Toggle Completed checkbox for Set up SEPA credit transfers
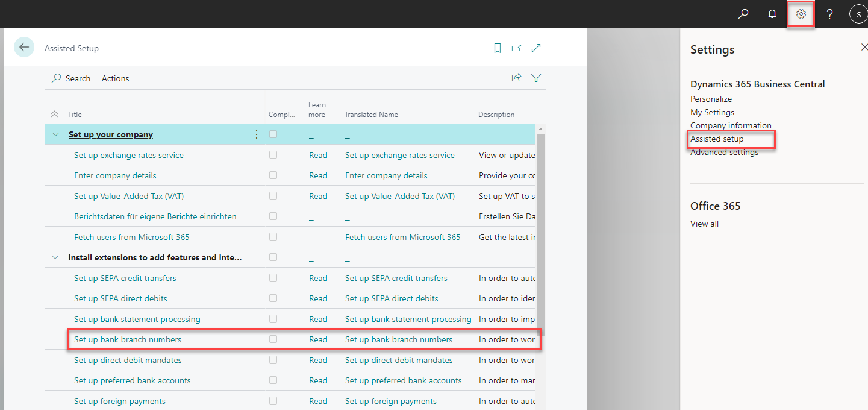The width and height of the screenshot is (868, 410). click(273, 278)
